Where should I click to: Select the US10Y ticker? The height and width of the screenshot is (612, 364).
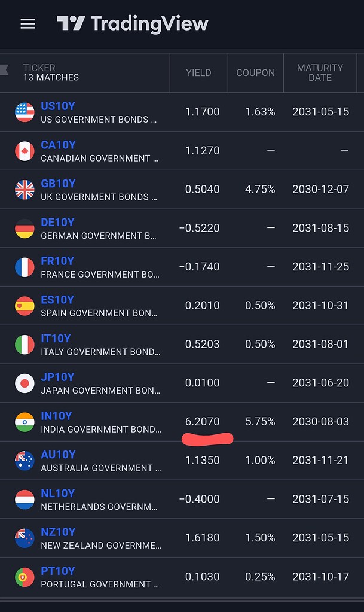point(58,106)
